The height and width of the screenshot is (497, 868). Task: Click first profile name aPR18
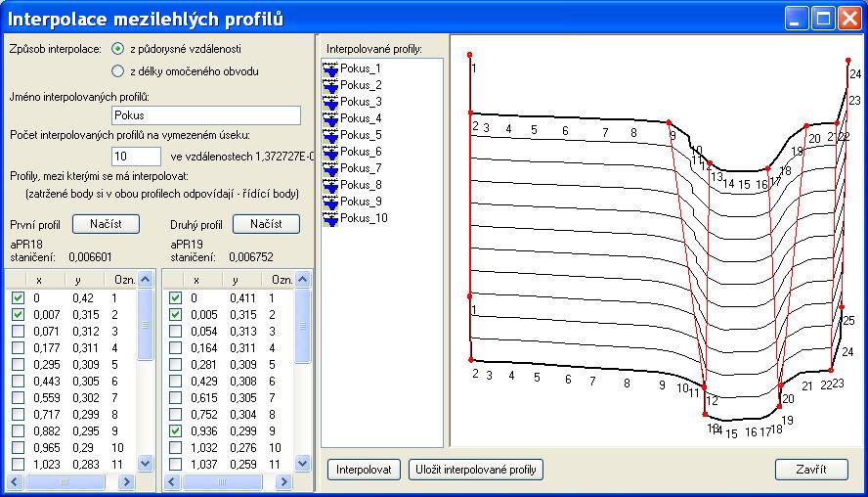[x=26, y=245]
